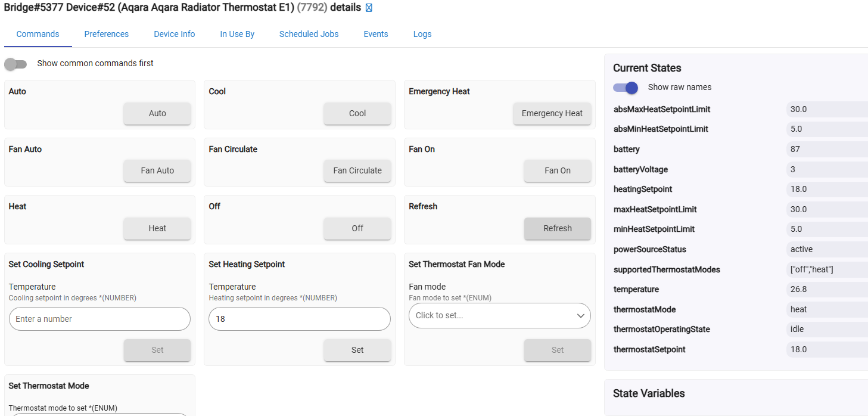
Task: Click the cooling setpoint number field
Action: click(x=99, y=319)
